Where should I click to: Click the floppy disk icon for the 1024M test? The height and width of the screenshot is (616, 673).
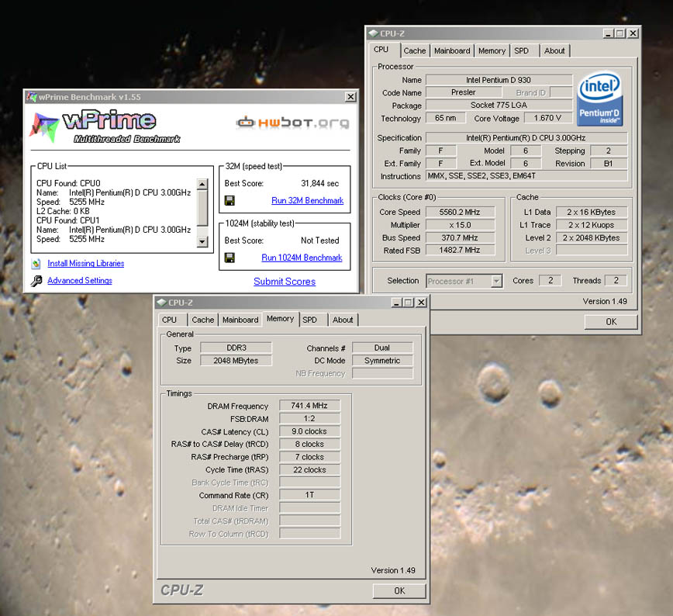[x=230, y=258]
